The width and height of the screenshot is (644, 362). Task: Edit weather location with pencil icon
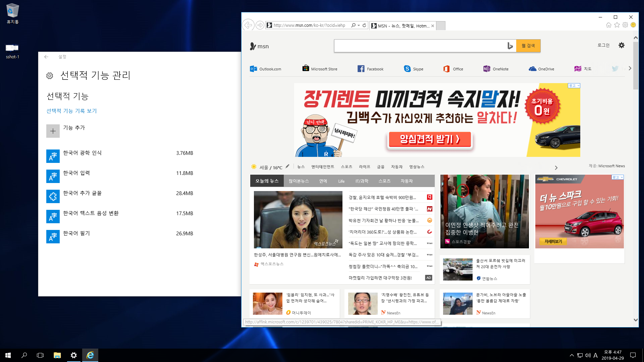click(287, 166)
